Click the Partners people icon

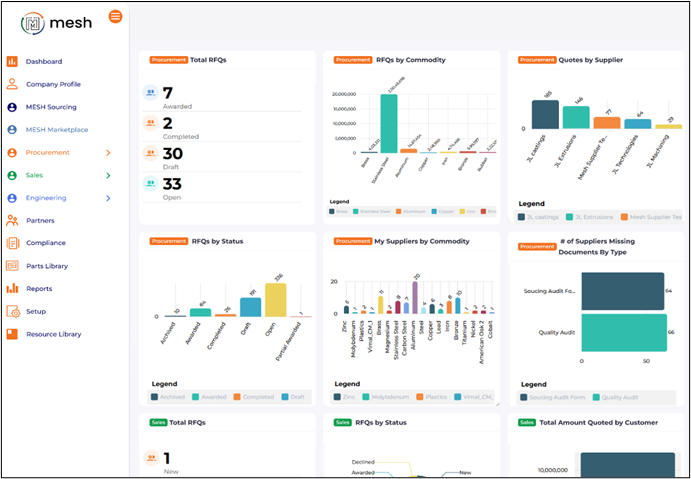click(12, 220)
